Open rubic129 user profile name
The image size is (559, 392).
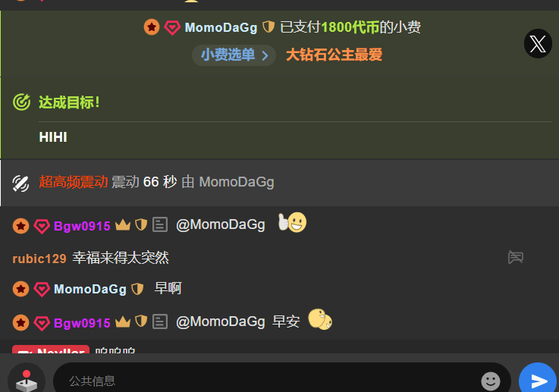point(39,259)
